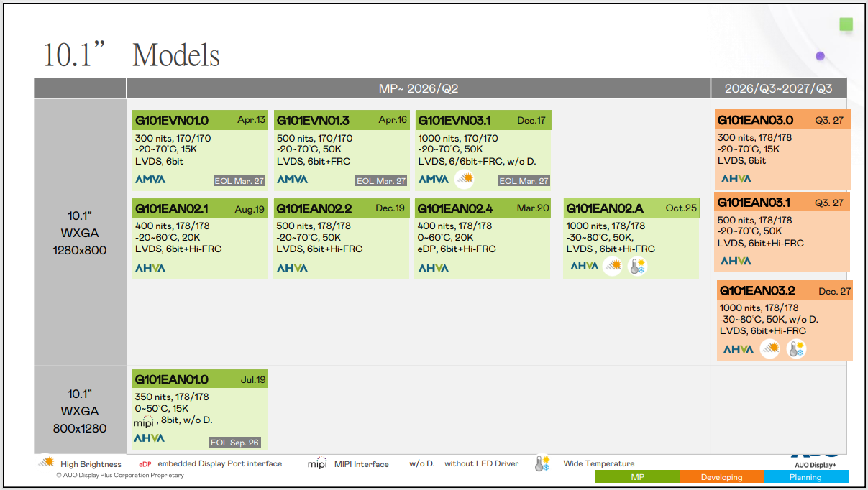The height and width of the screenshot is (490, 868).
Task: Click the AMVA logo in the G101EVN01.0 card
Action: click(x=150, y=180)
